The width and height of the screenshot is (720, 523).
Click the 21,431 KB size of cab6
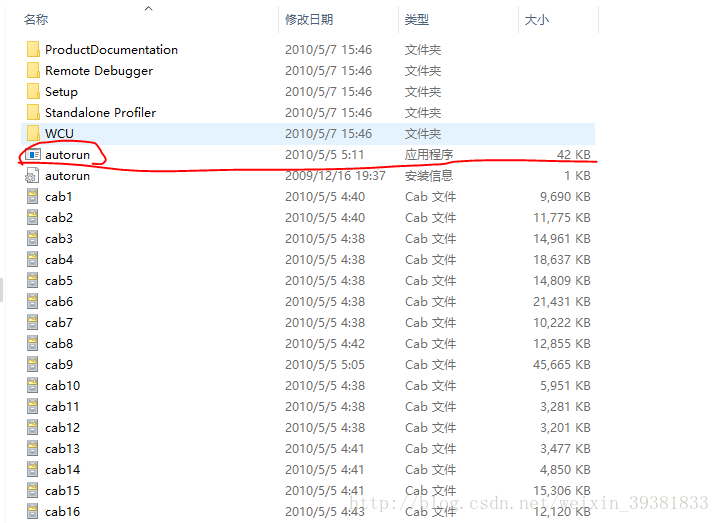(x=562, y=302)
